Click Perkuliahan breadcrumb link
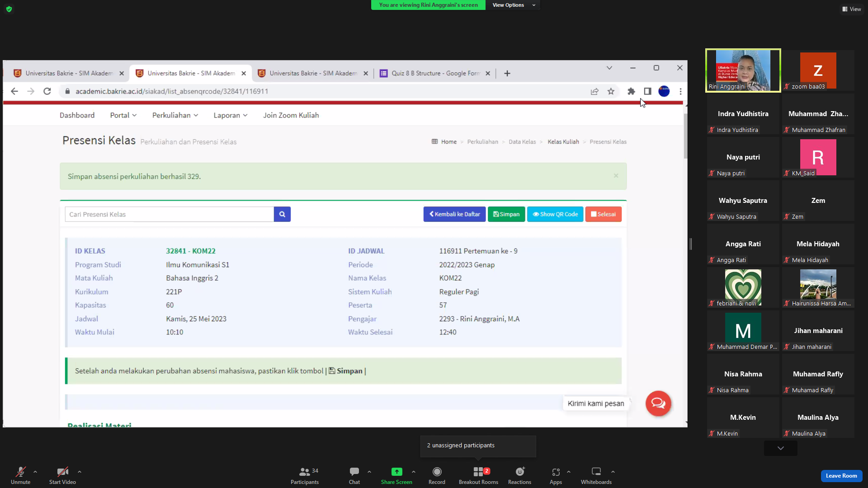The image size is (868, 488). [483, 142]
